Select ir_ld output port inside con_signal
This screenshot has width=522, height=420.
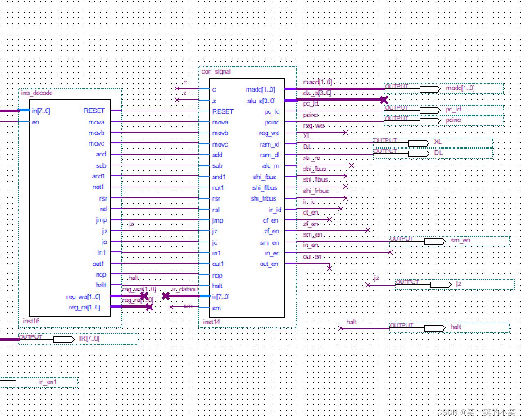tap(275, 210)
